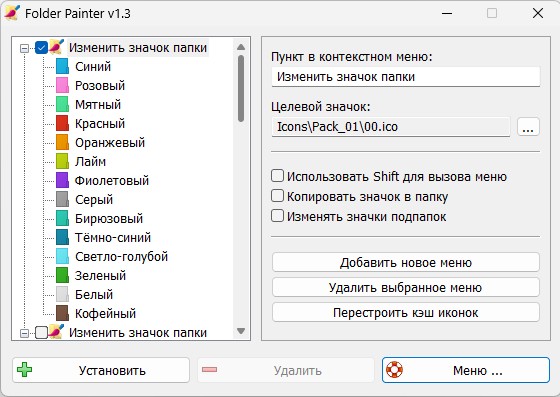Choose the white Белый folder icon
Screen dimensions: 560x397
[62, 295]
